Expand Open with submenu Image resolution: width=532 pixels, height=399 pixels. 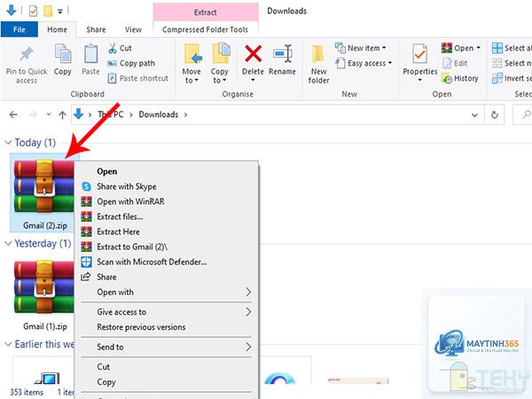(x=167, y=292)
